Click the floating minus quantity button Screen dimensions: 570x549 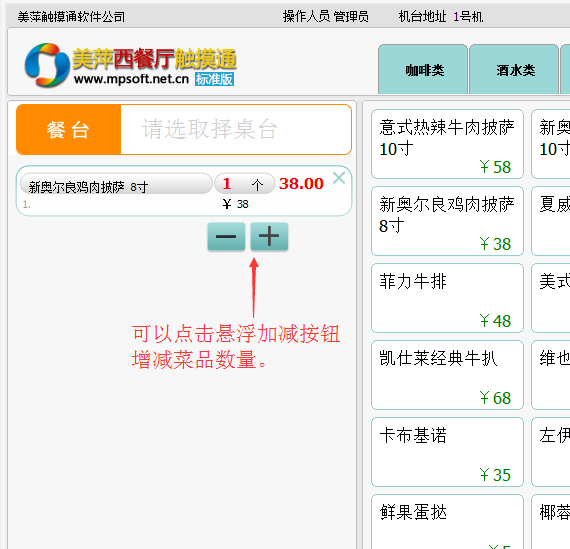(226, 236)
